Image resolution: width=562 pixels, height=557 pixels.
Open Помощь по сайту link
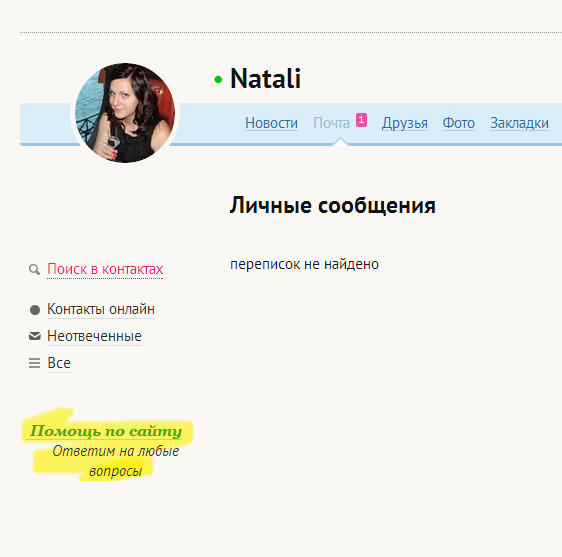[106, 431]
